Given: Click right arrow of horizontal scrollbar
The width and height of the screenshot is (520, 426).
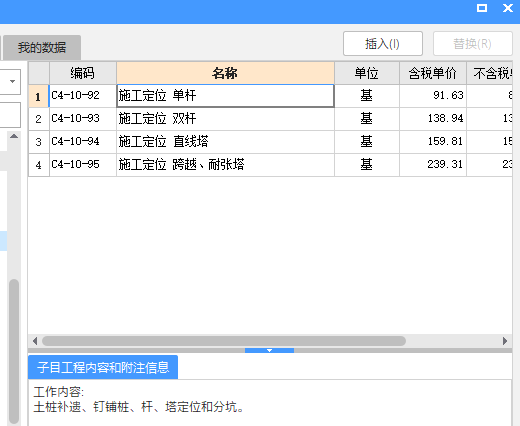Looking at the screenshot, I should [505, 341].
